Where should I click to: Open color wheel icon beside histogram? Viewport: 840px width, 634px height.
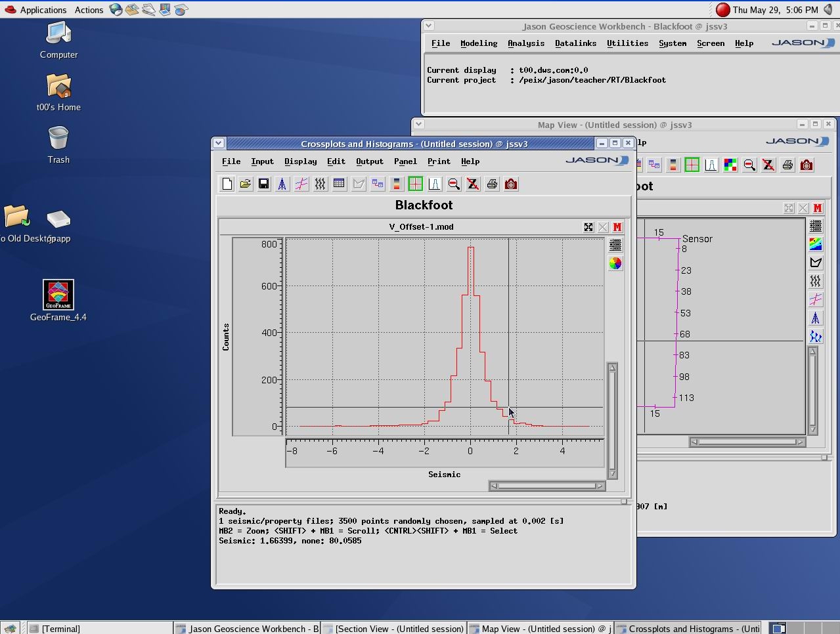coord(615,263)
